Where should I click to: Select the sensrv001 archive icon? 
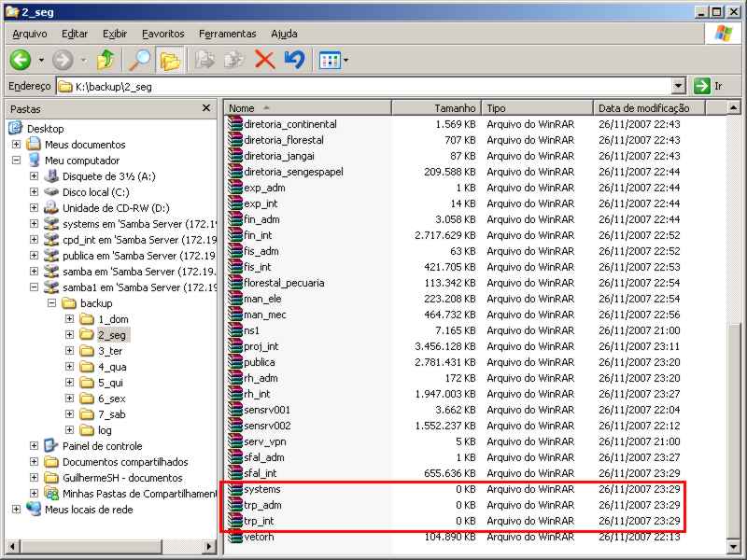click(235, 410)
